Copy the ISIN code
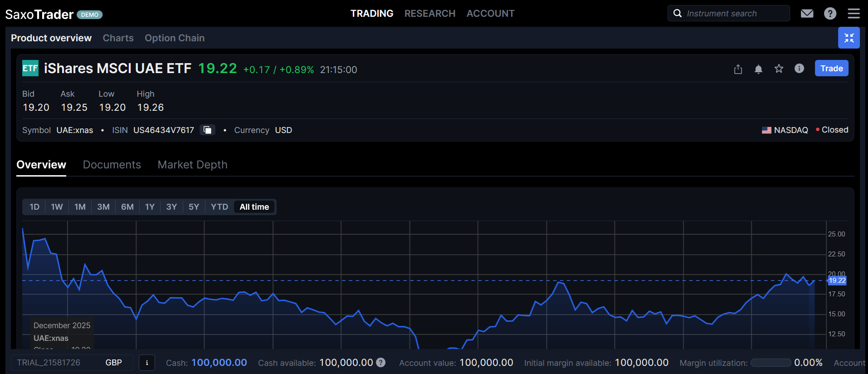This screenshot has height=374, width=868. pos(208,130)
